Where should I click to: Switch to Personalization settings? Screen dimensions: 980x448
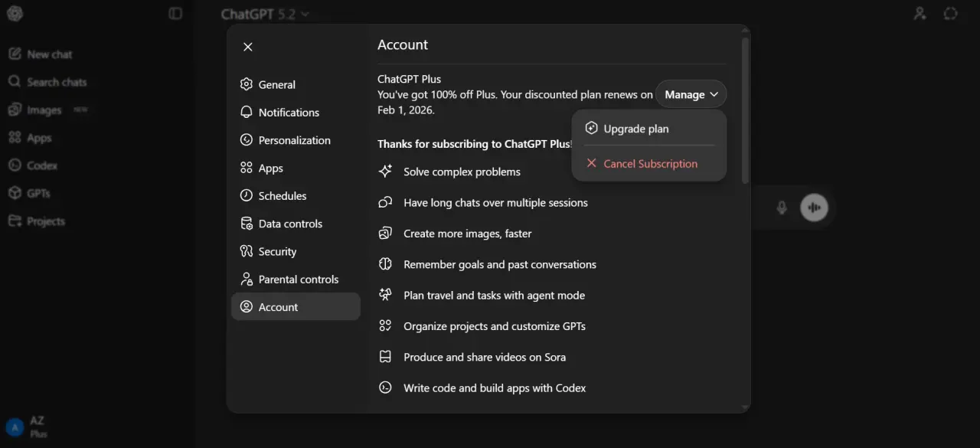click(x=296, y=140)
